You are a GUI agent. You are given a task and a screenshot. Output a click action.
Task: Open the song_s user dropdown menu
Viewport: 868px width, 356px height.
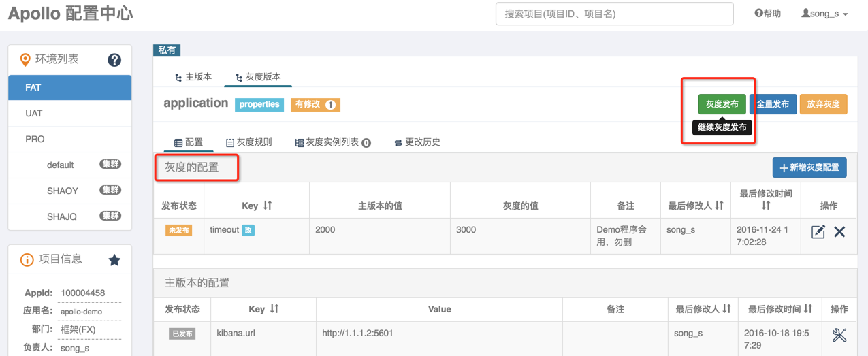click(x=824, y=14)
